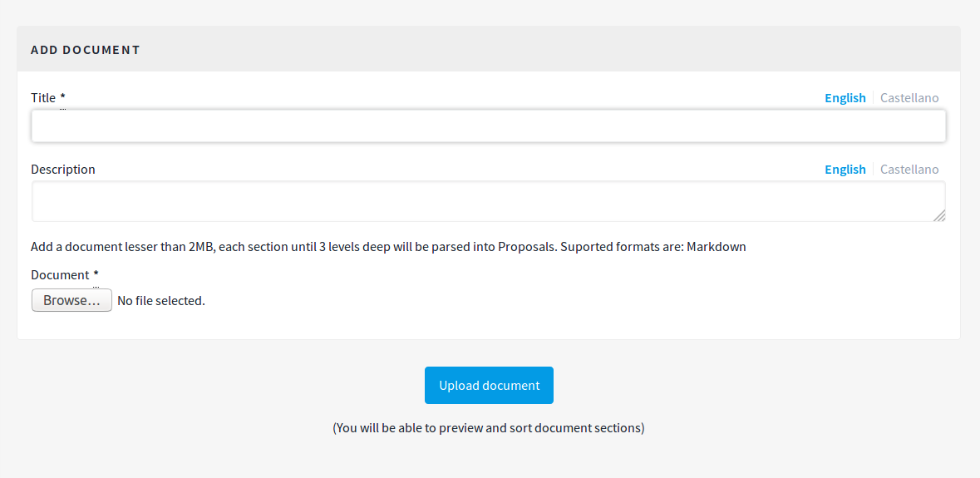Screen dimensions: 980x478
Task: Click the ADD DOCUMENT heading
Action: [x=86, y=50]
